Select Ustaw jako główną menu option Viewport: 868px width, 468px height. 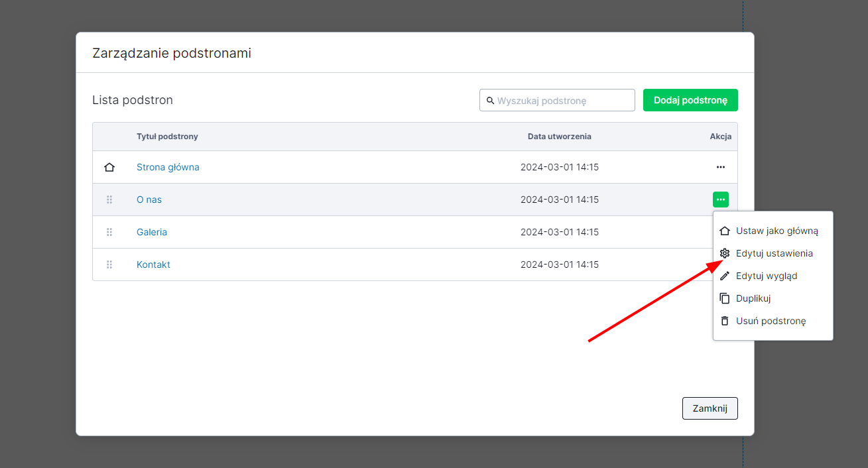pos(776,231)
